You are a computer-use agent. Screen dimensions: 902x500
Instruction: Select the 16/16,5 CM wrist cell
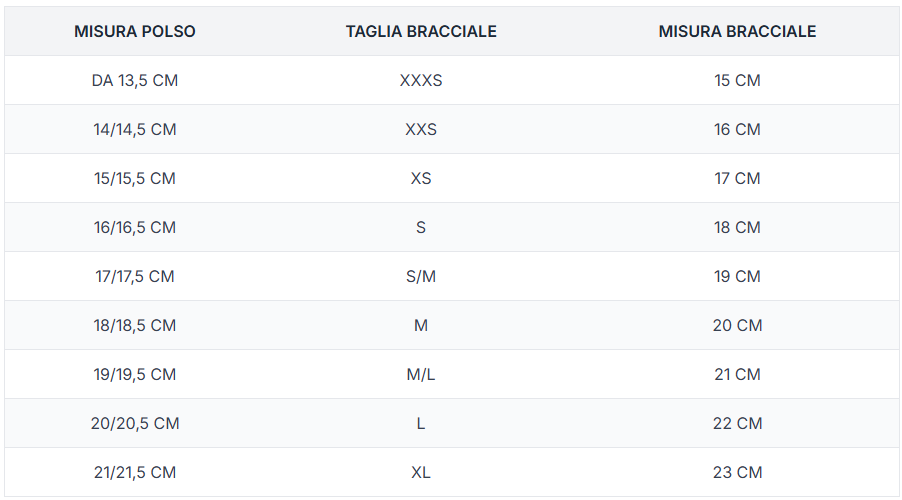pos(135,227)
